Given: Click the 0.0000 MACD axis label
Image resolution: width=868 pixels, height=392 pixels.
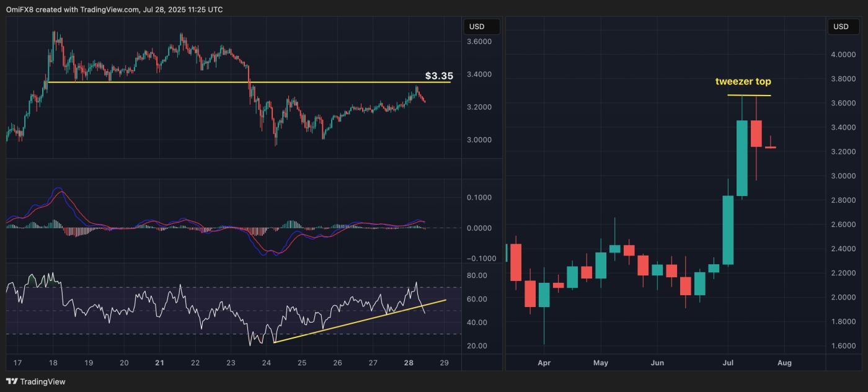Looking at the screenshot, I should (x=479, y=228).
